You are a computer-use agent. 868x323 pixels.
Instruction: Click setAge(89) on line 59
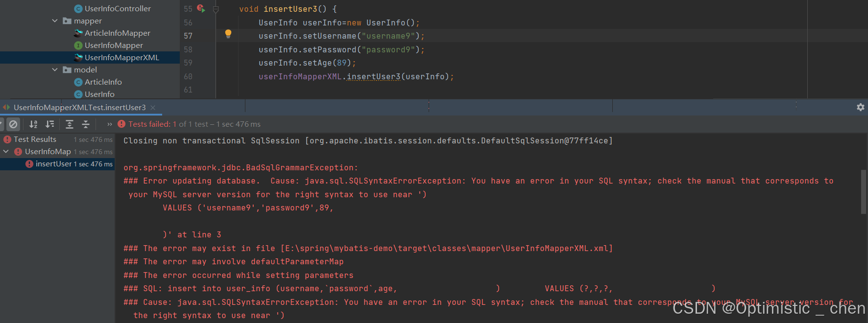tap(327, 63)
